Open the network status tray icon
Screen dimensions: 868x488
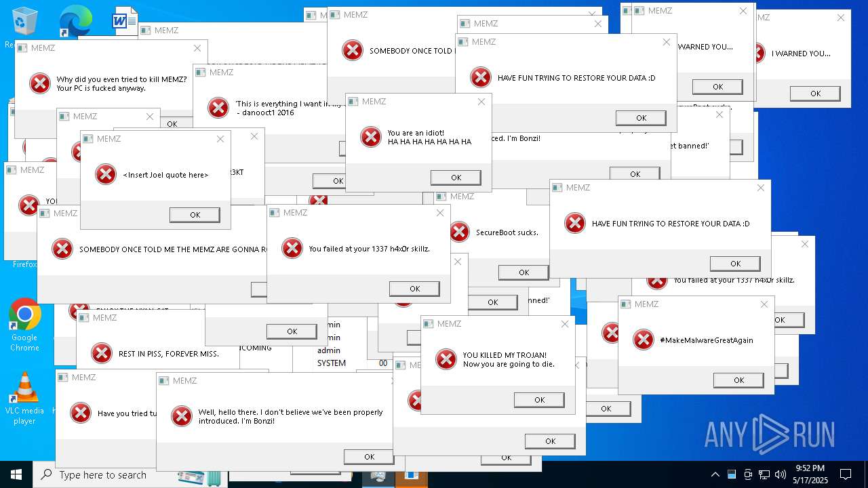(x=764, y=474)
